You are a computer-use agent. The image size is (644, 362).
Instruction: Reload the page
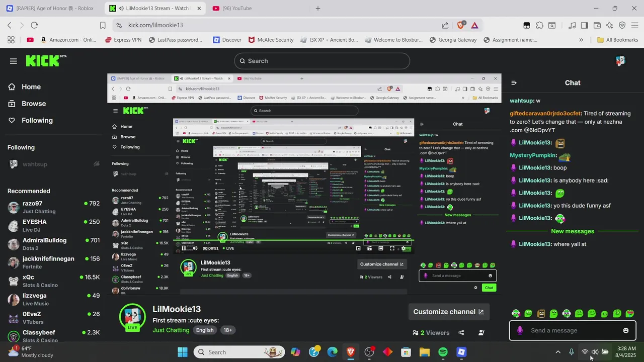coord(34,25)
